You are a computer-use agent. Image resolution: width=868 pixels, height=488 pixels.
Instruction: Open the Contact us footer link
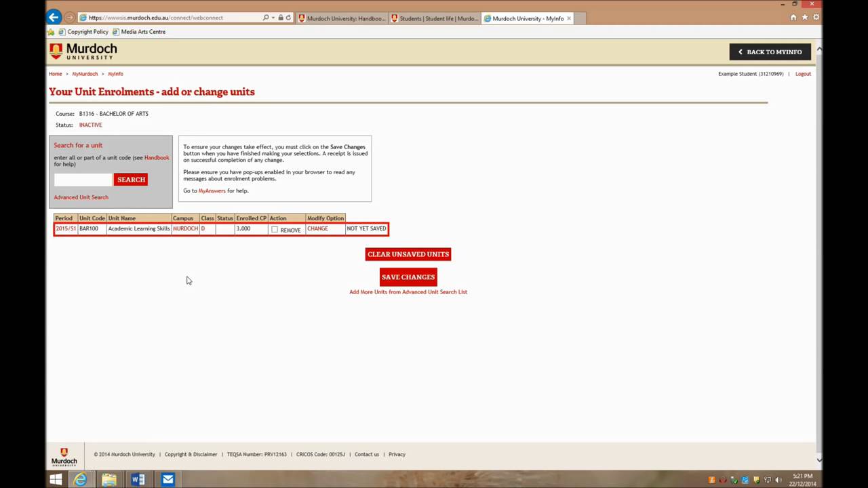click(367, 455)
